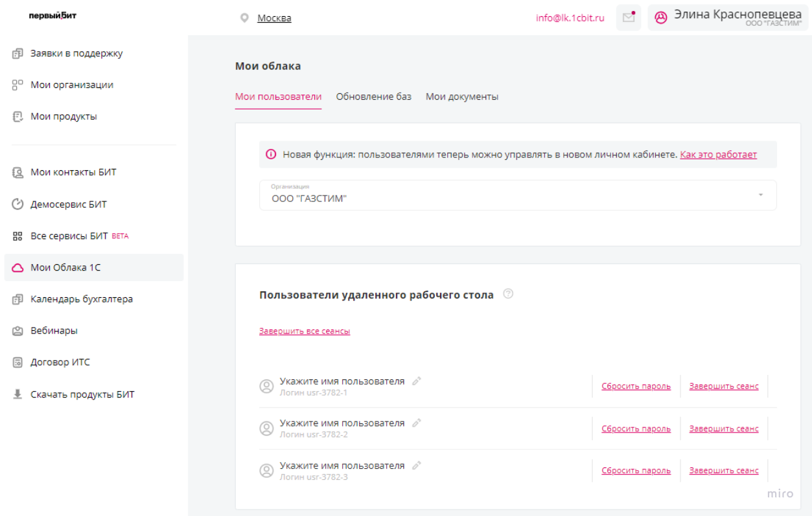Click the info@lk.1cbit.ru email link
Screen dimensions: 812x516
click(x=570, y=18)
